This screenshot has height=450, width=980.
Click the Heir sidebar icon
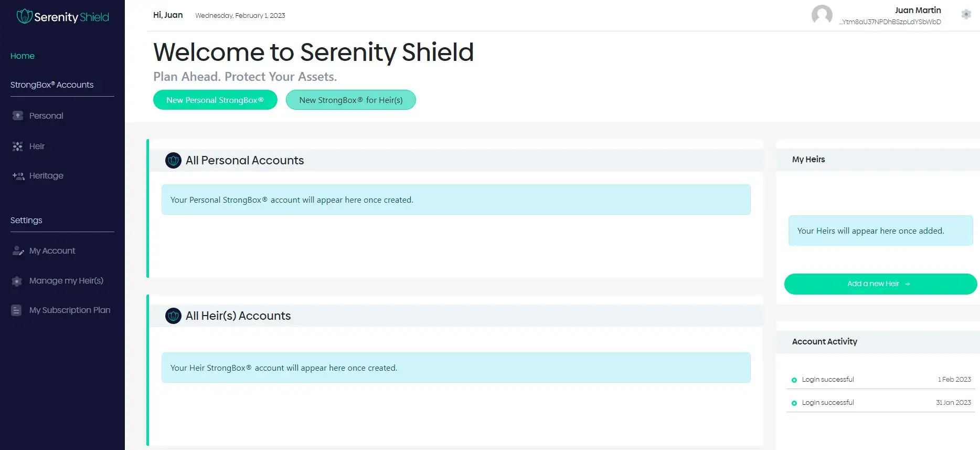[x=18, y=146]
